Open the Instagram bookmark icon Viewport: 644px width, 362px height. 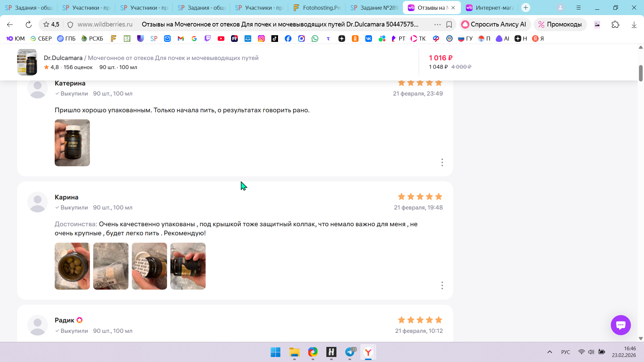tap(261, 39)
